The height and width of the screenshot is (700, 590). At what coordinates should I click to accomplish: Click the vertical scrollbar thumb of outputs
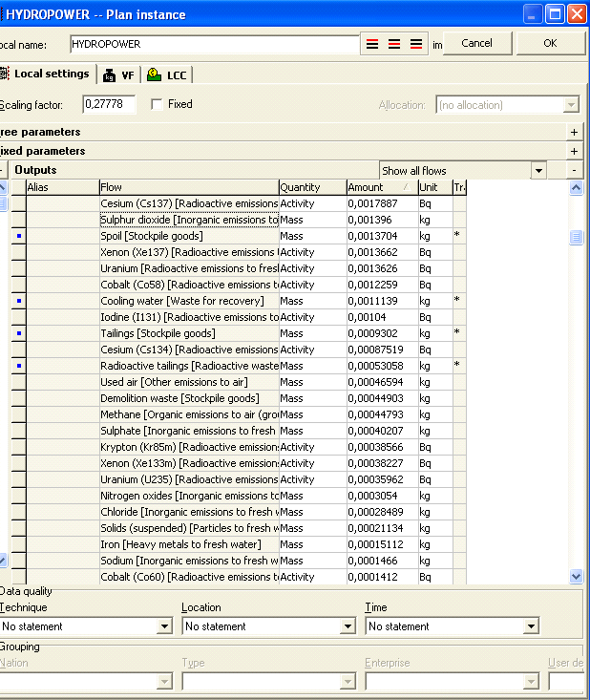577,238
